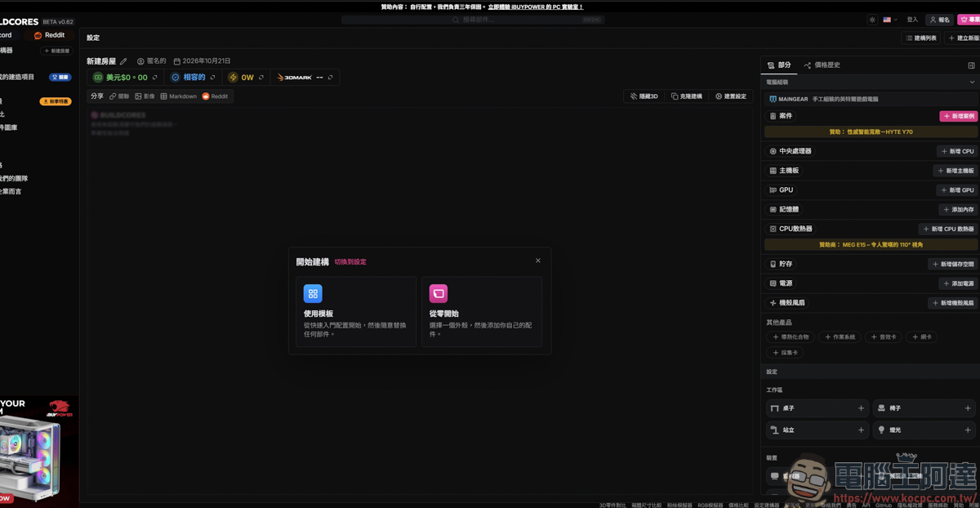The height and width of the screenshot is (508, 980).
Task: Add 網卡 network card chip
Action: pyautogui.click(x=921, y=336)
